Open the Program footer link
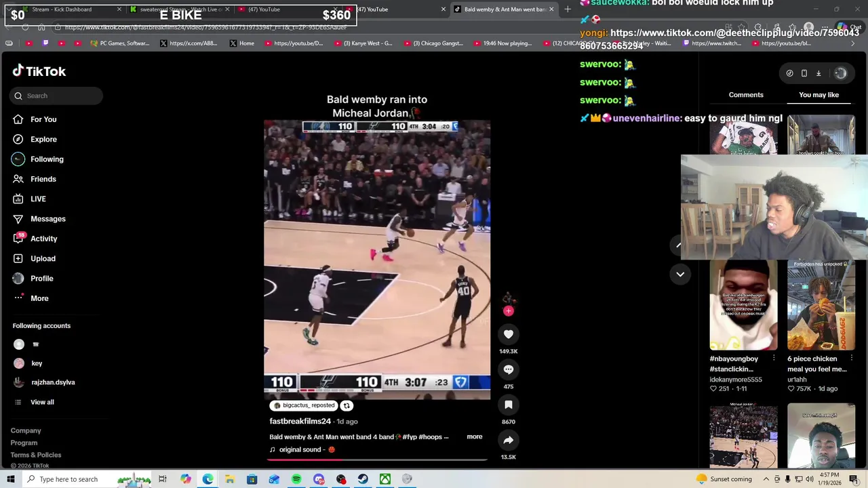The width and height of the screenshot is (868, 488). pyautogui.click(x=24, y=443)
